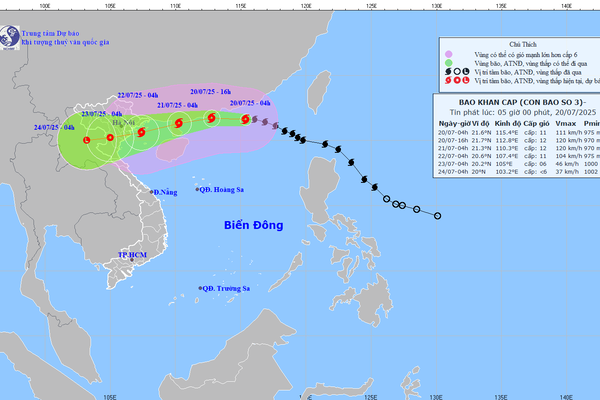Click the '115E' longitude label on the top axis

pos(241,6)
